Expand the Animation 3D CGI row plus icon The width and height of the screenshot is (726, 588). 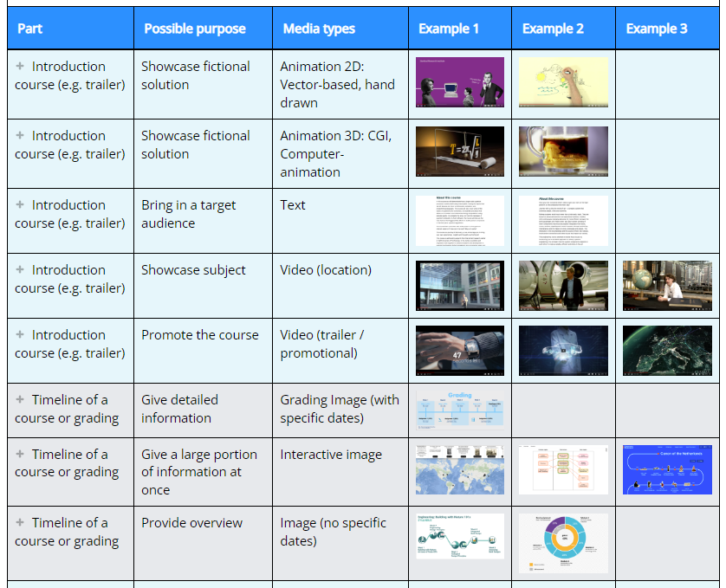pos(20,136)
